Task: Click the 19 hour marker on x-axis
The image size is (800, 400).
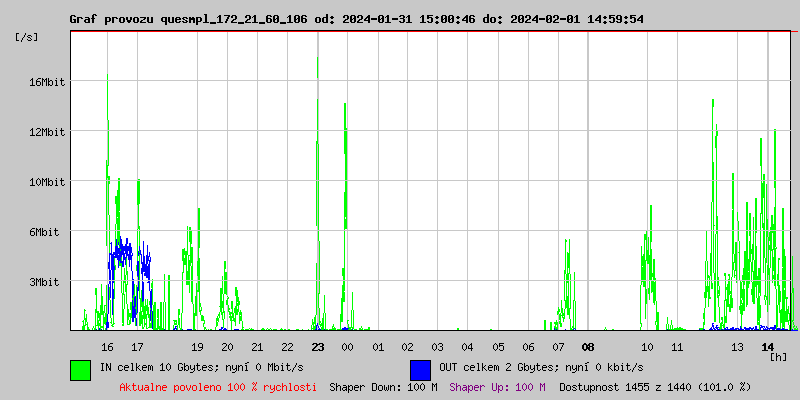Action: point(197,347)
